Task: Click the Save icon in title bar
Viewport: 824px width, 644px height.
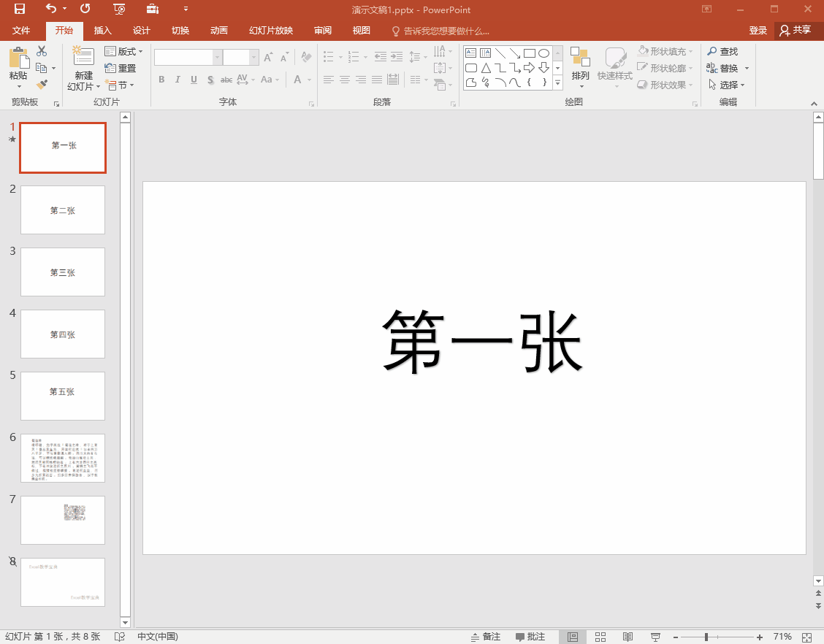Action: [20, 9]
